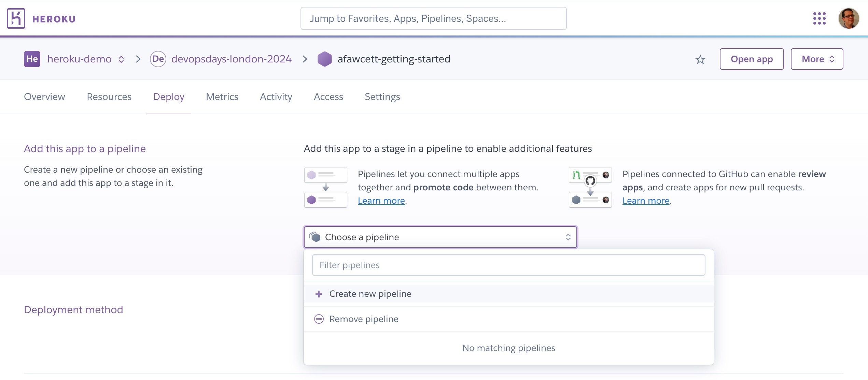The image size is (868, 380).
Task: View the Activity tab
Action: pos(276,97)
